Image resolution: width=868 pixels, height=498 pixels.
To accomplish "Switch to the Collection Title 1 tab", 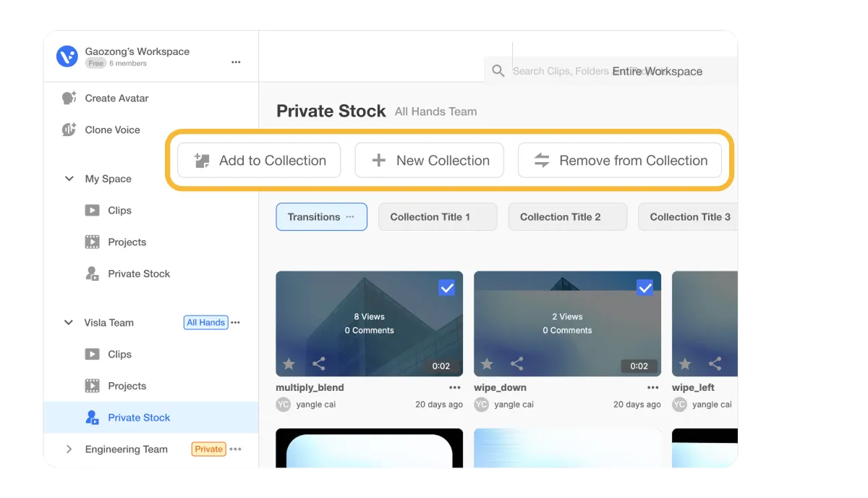I will [x=438, y=216].
